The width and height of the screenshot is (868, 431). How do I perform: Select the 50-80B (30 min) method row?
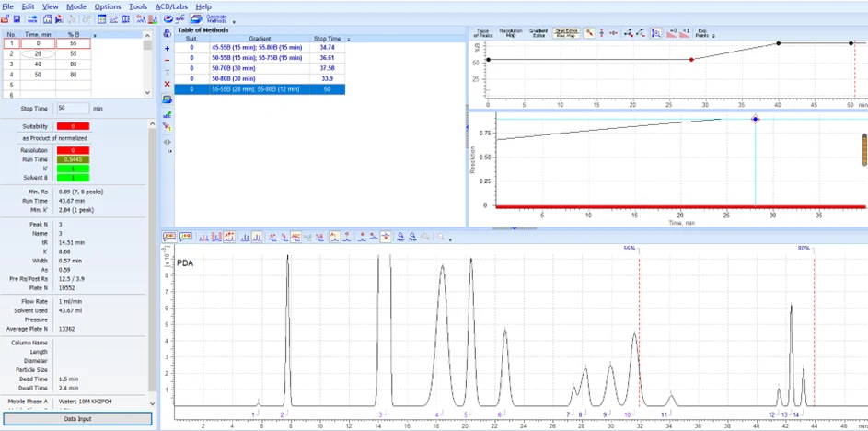(260, 78)
